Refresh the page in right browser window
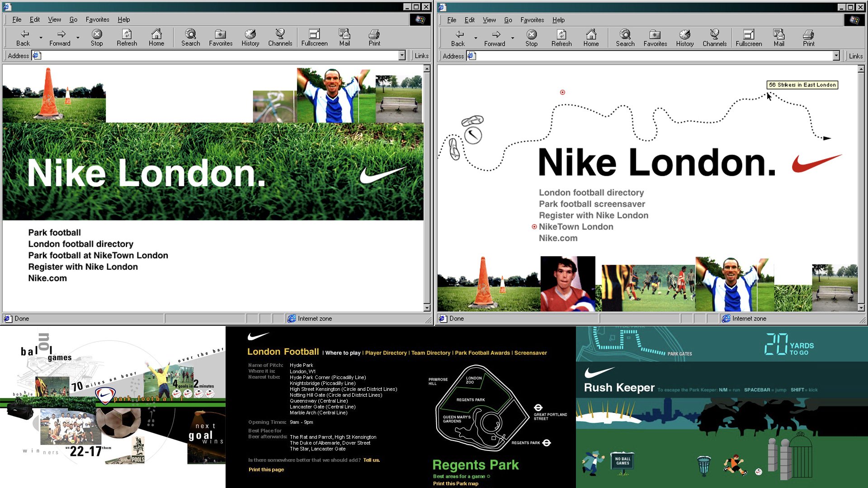 pos(562,38)
